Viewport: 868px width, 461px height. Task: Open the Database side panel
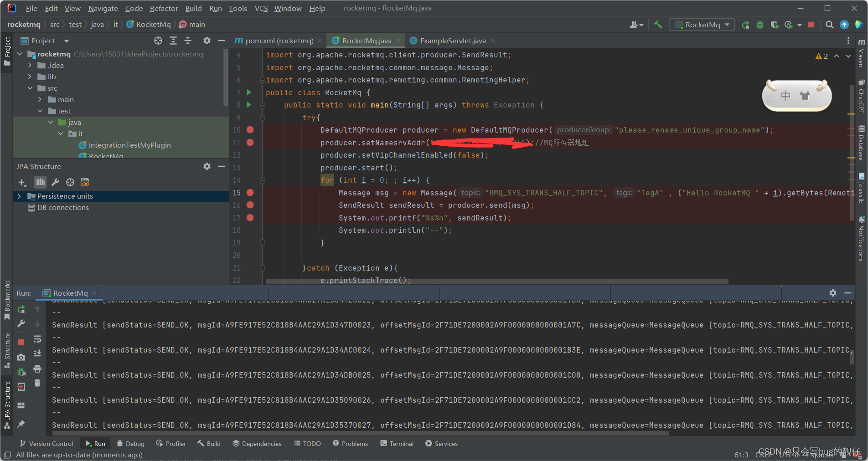861,143
